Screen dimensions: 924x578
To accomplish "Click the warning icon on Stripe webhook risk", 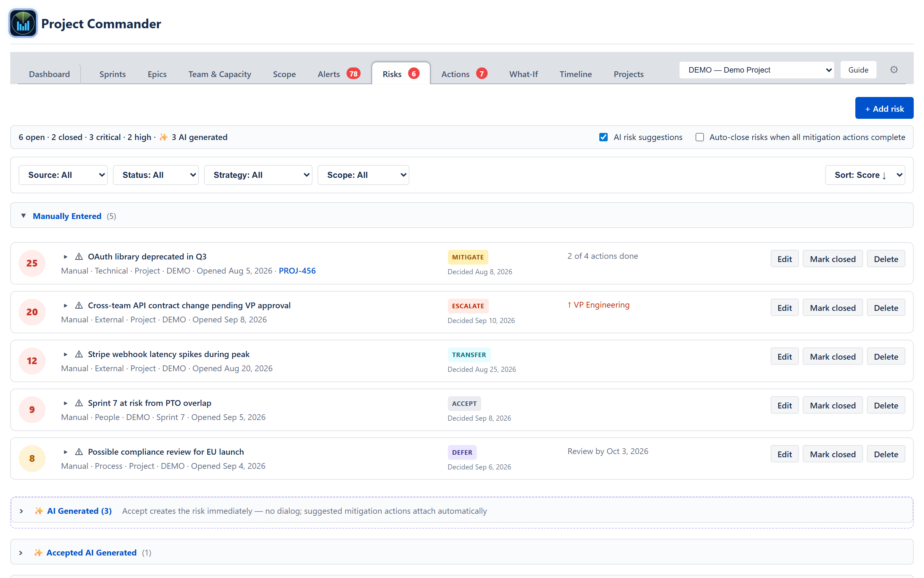I will [79, 355].
